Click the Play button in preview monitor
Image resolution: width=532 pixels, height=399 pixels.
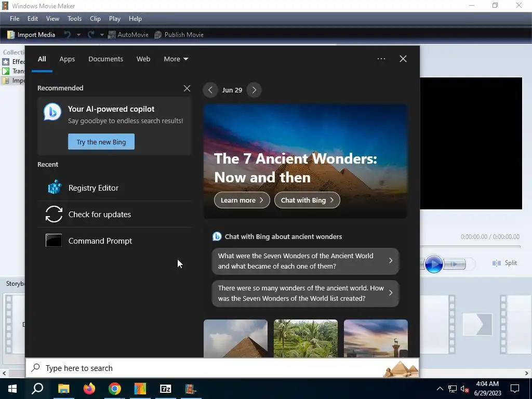[434, 263]
